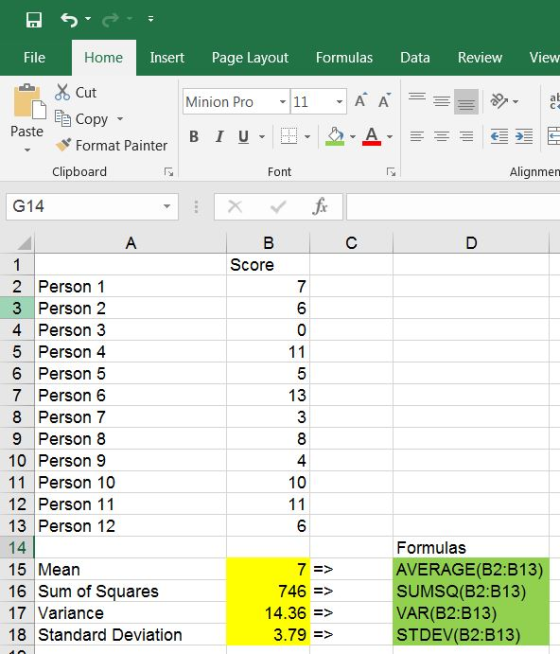Select the STDEV(B2:B13) formula cell
This screenshot has width=560, height=654.
(471, 635)
